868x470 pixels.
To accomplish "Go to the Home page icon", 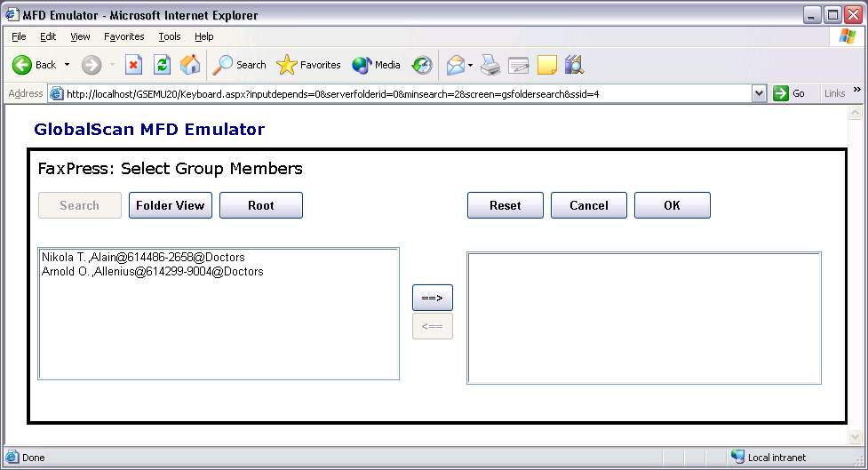I will 190,65.
